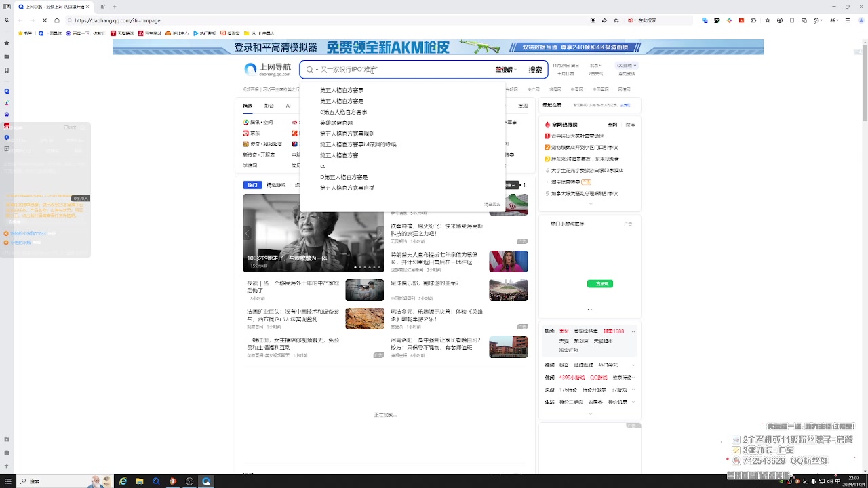Expand 购物 category chevron

point(633,331)
